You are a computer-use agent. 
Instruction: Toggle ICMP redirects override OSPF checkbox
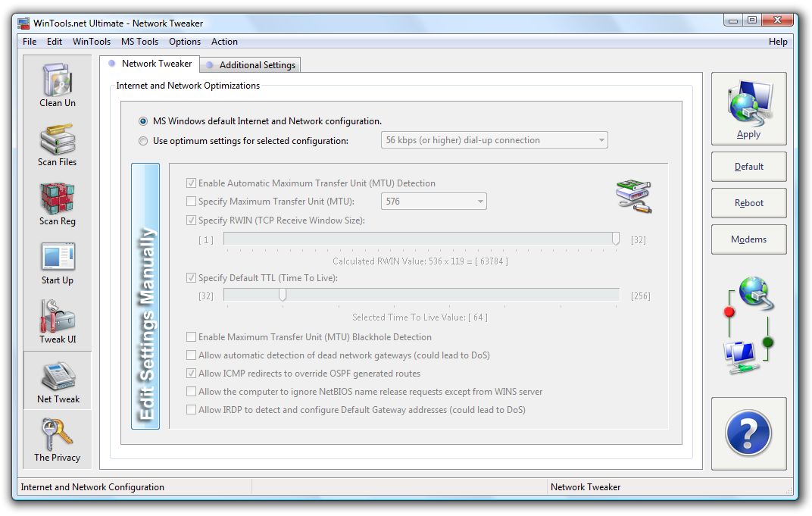point(191,373)
